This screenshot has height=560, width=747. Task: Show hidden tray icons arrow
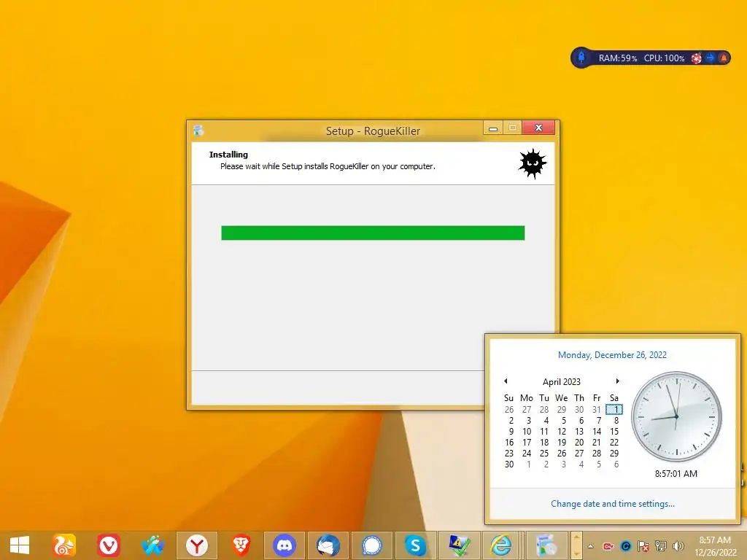[591, 546]
